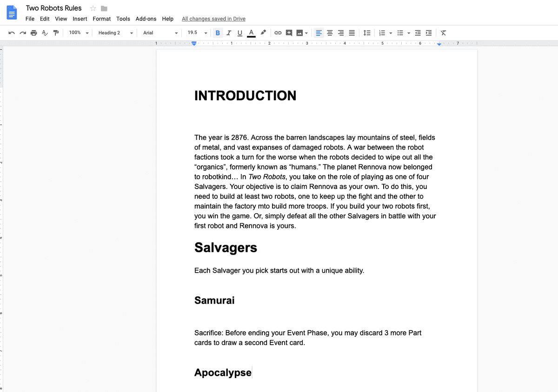
Task: Increase the paragraph indent
Action: 429,33
